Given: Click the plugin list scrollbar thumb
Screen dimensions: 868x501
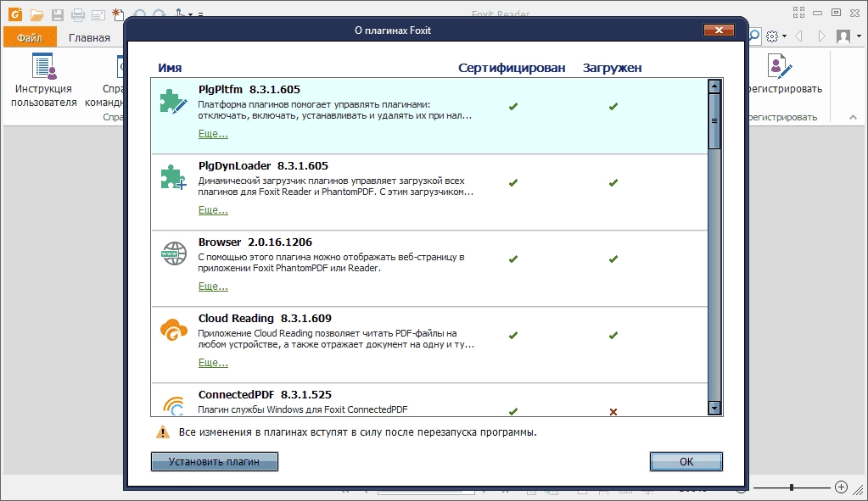Looking at the screenshot, I should pos(714,121).
